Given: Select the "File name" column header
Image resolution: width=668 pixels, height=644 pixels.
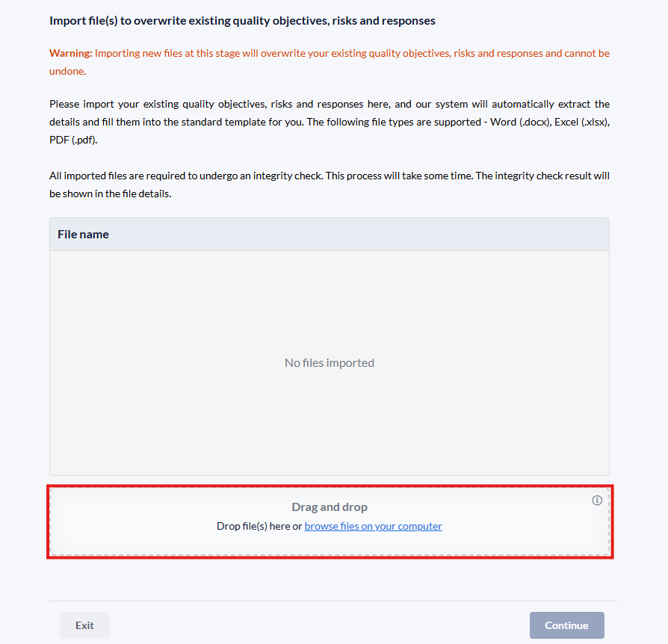Looking at the screenshot, I should [x=83, y=235].
